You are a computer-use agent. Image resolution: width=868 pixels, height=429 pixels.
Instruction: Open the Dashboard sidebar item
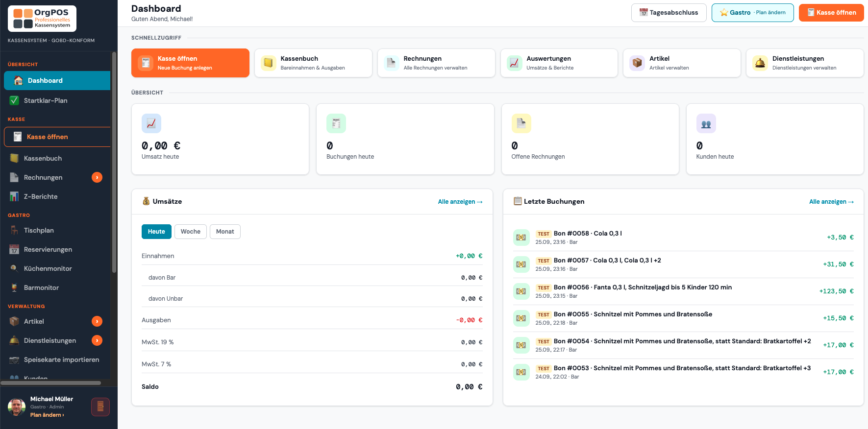57,80
